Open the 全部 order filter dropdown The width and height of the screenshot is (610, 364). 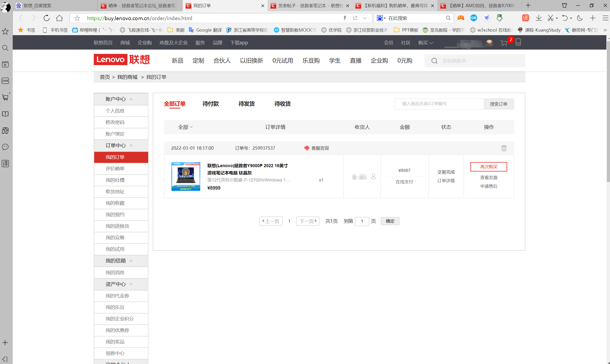185,127
